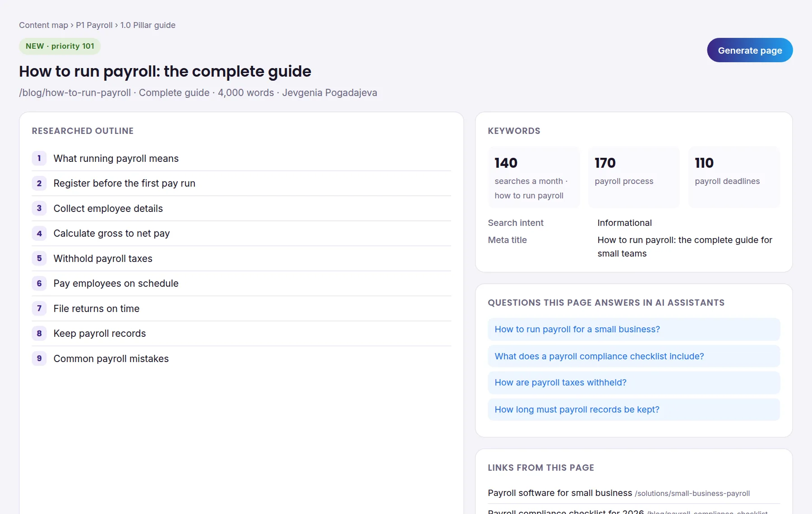This screenshot has width=812, height=514.
Task: Click the 110 payroll deadlines keyword card
Action: coord(734,177)
